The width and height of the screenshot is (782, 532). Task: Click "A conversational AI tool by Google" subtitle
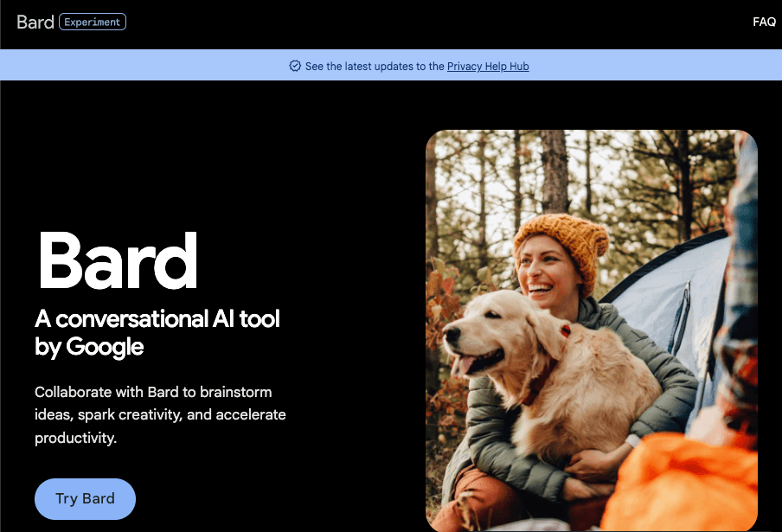pos(157,332)
